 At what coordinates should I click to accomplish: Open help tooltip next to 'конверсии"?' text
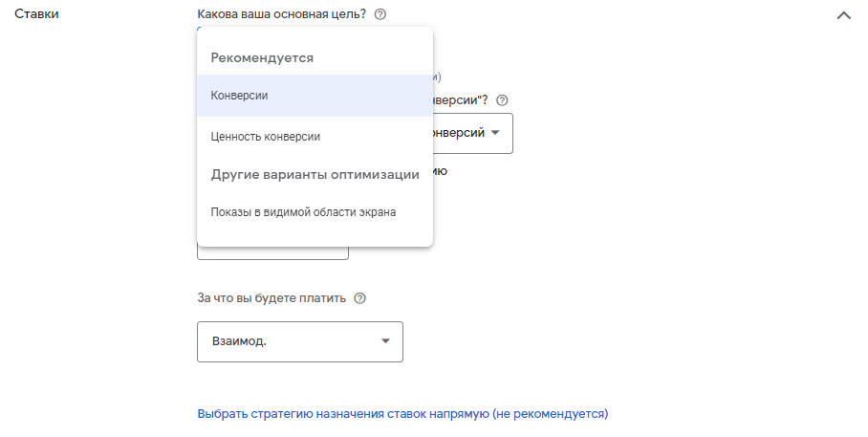coord(502,99)
